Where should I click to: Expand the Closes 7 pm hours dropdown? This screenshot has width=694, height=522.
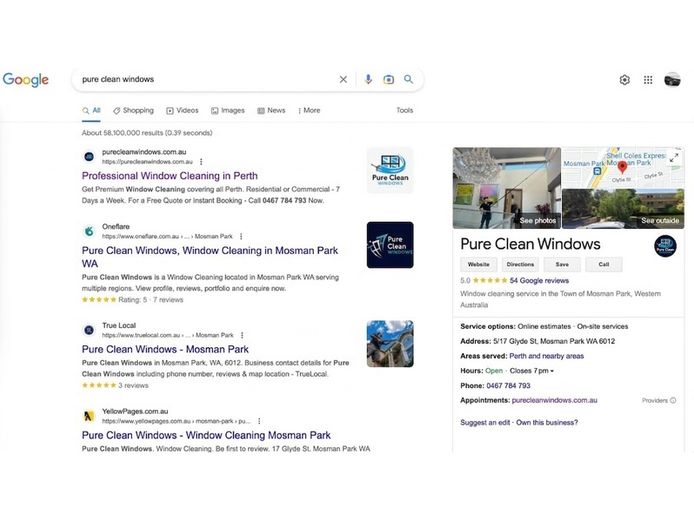(532, 371)
